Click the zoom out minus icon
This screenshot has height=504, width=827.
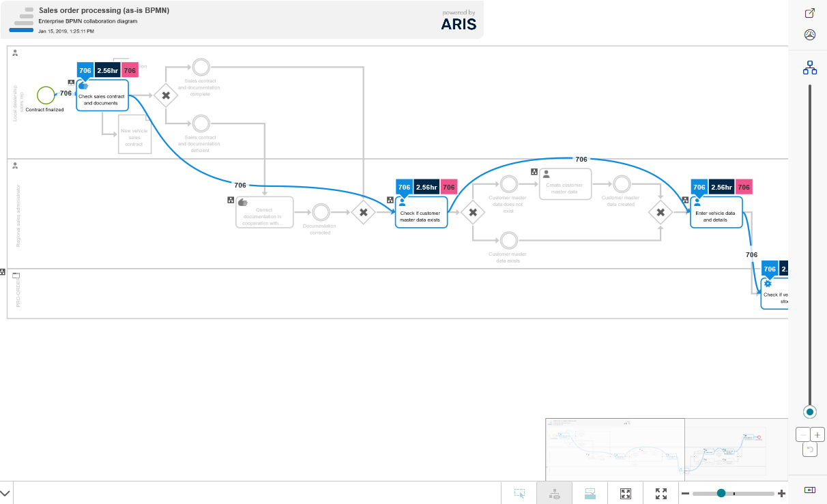(x=684, y=493)
